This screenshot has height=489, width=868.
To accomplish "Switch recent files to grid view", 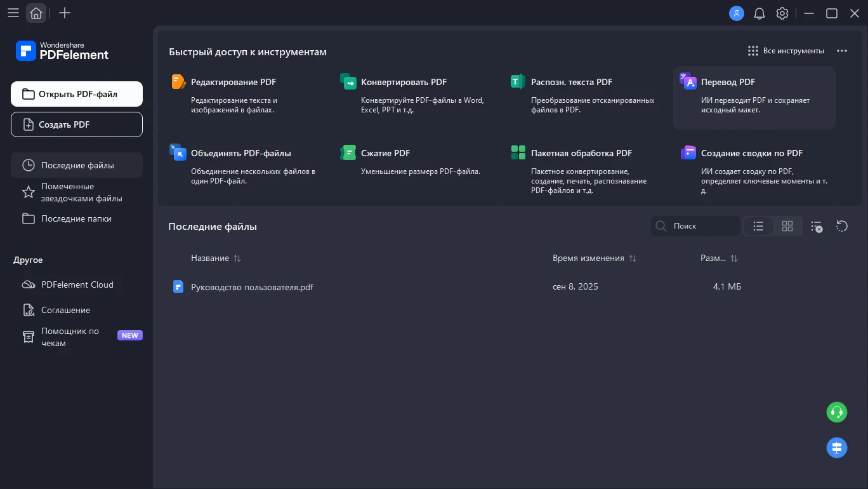I will click(787, 226).
